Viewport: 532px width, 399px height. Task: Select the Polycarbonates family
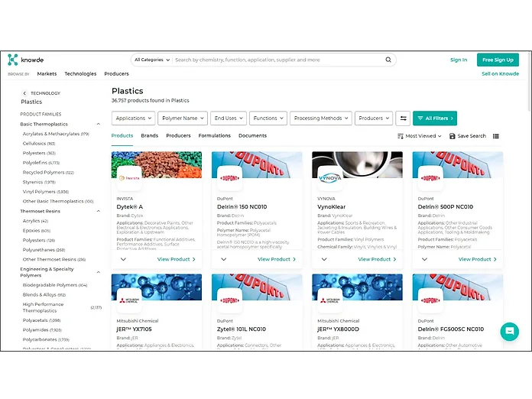[46, 339]
